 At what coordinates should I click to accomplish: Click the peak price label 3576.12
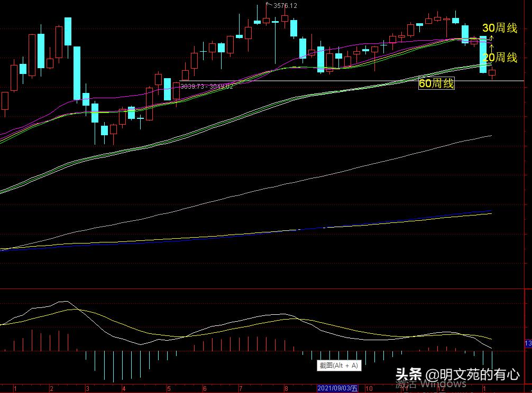[285, 6]
